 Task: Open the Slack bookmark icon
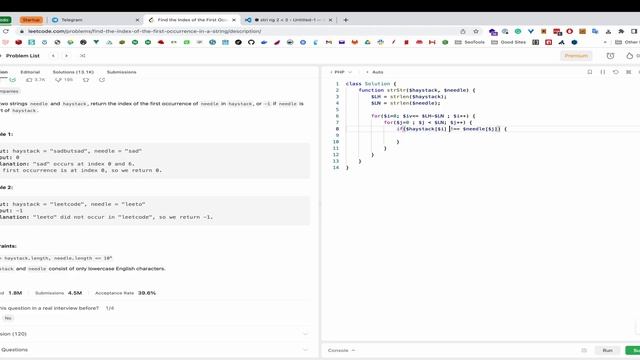coord(380,42)
